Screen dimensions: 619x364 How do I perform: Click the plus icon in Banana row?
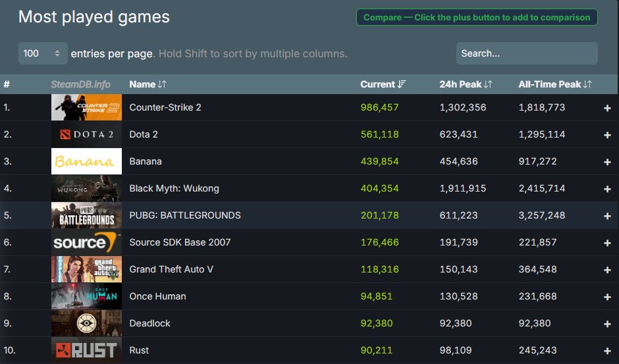tap(607, 162)
